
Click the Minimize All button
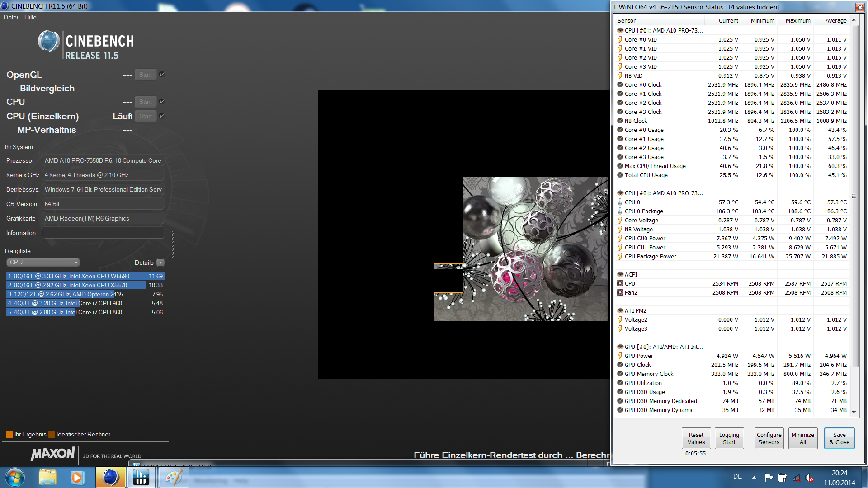tap(803, 438)
